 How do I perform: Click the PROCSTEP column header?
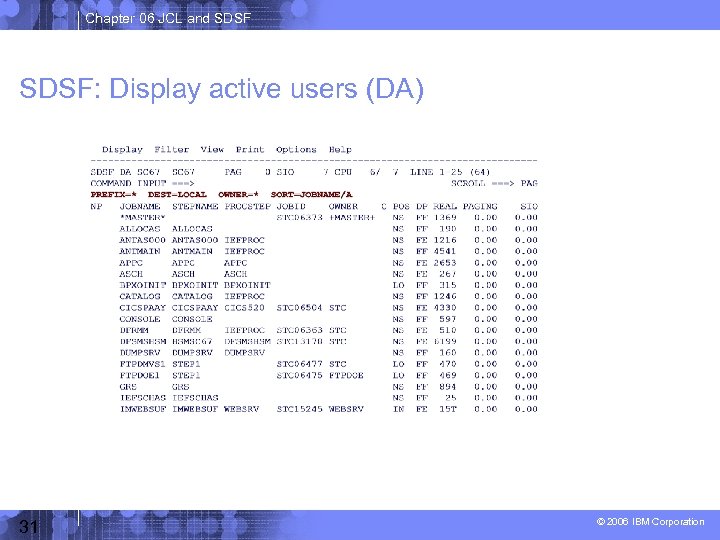[x=248, y=206]
